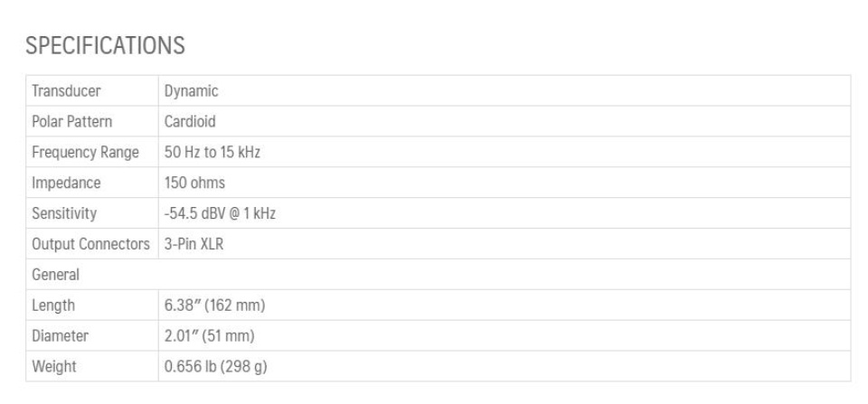868x404 pixels.
Task: Click the 0.656 lb (298 g) value
Action: (x=216, y=366)
